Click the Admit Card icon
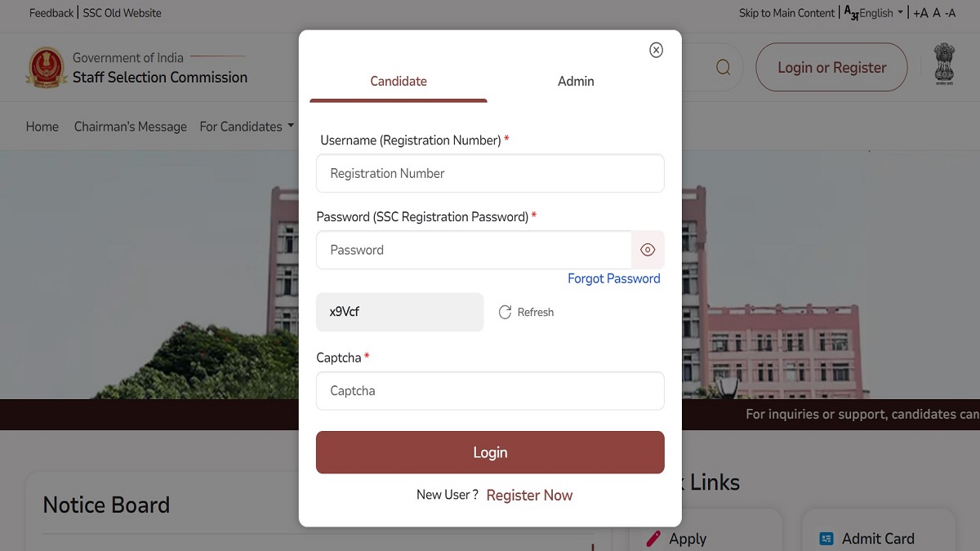Screen dimensions: 980x551 pyautogui.click(x=826, y=539)
